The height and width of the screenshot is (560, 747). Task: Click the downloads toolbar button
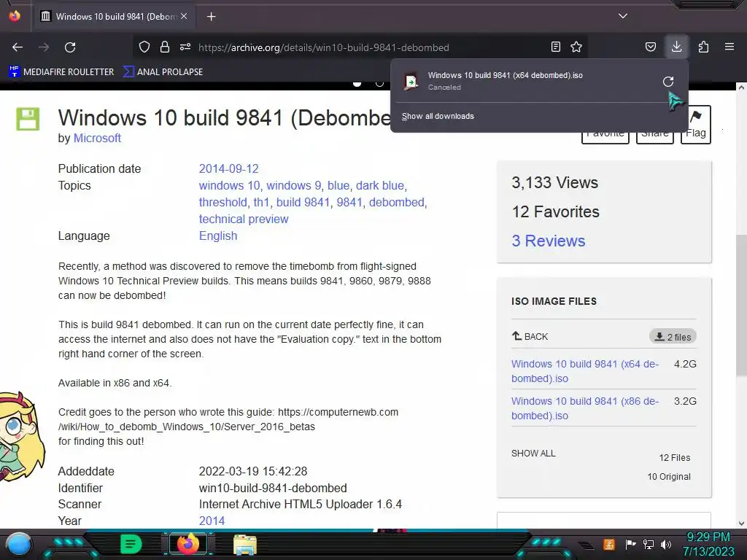(676, 47)
